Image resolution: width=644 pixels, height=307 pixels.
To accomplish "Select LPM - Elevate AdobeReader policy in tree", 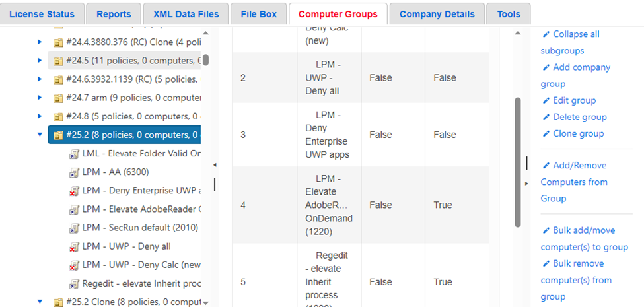I will (x=141, y=209).
